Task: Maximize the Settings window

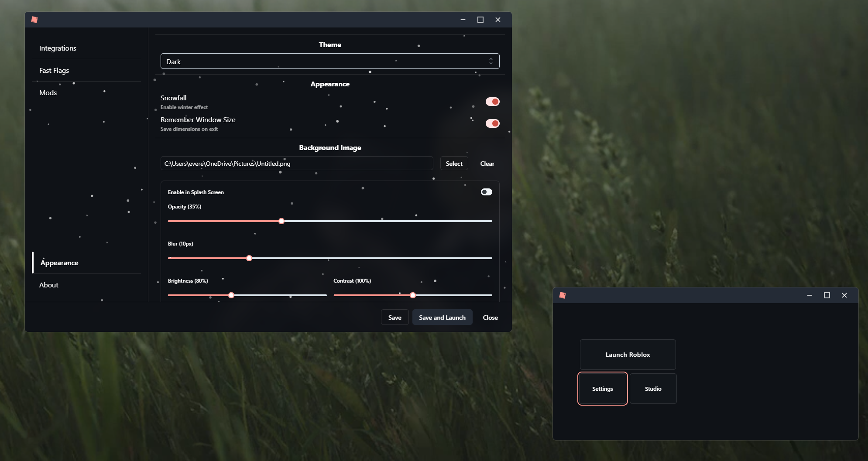Action: click(x=480, y=20)
